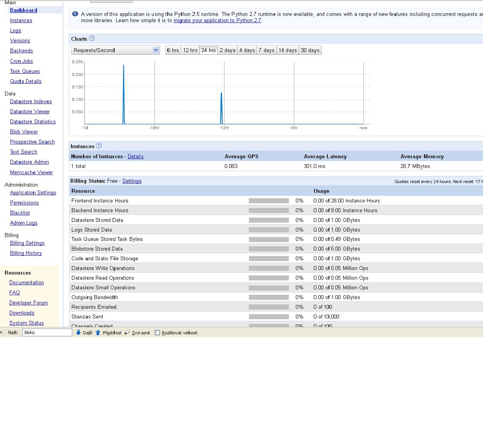Click the 301.0 ms average latency value

(x=314, y=166)
